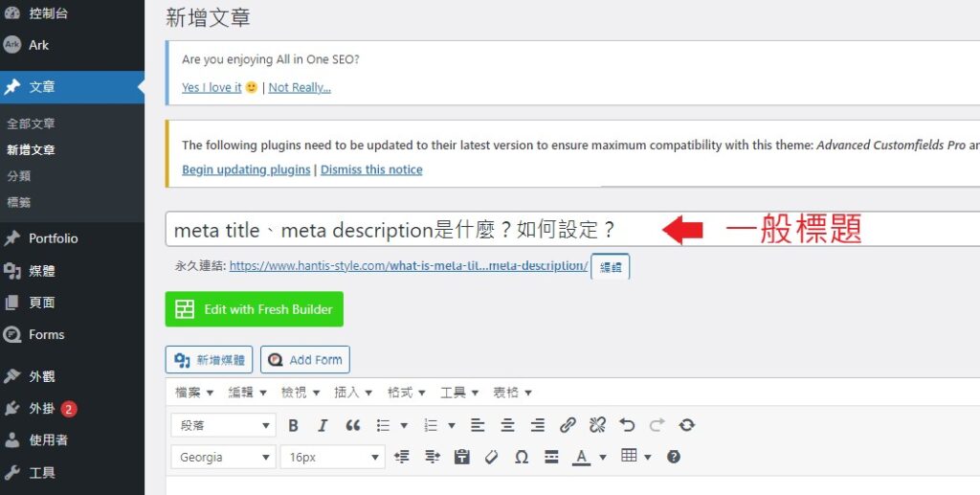Click Edit with Fresh Builder button
Viewport: 980px width, 495px height.
pyautogui.click(x=255, y=308)
